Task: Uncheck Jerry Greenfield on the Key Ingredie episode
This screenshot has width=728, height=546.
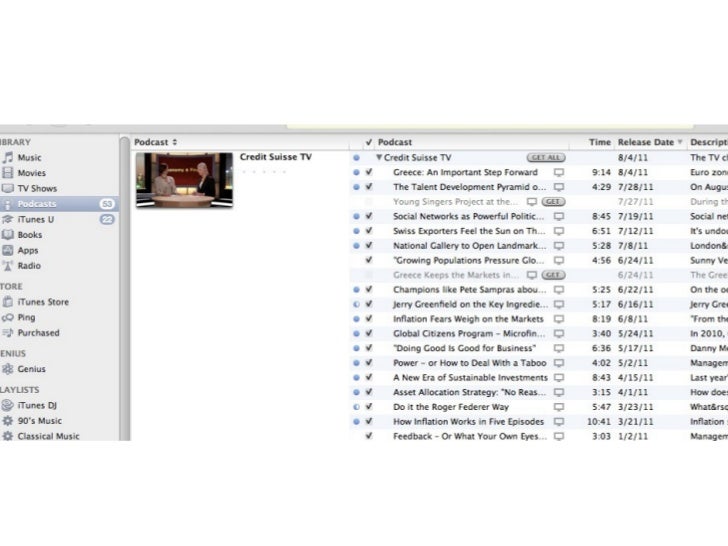Action: [369, 304]
